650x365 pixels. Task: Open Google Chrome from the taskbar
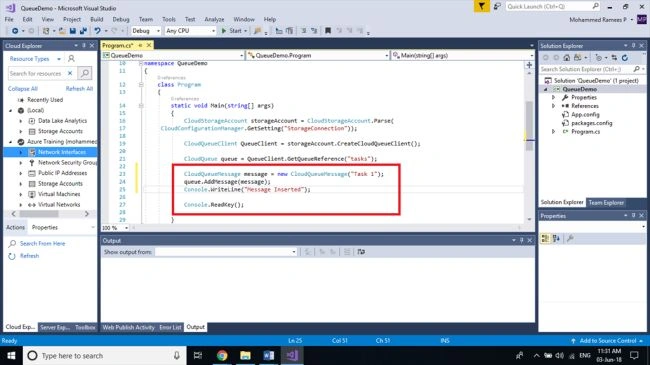pos(222,355)
